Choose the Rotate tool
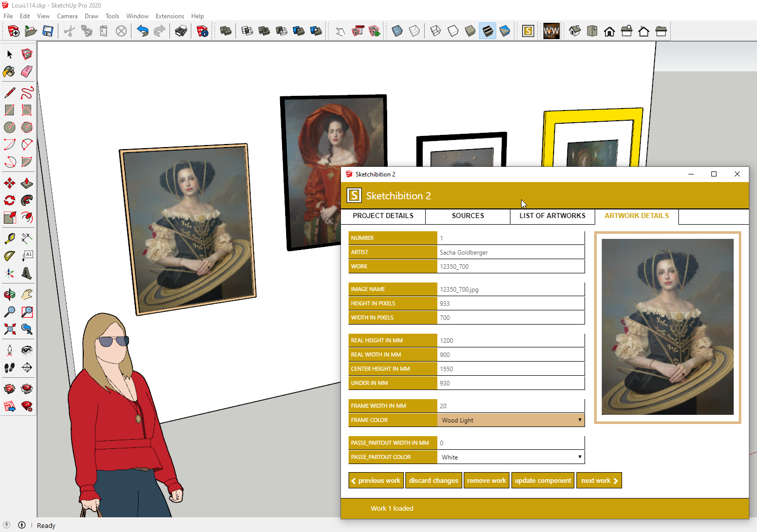 coord(10,200)
